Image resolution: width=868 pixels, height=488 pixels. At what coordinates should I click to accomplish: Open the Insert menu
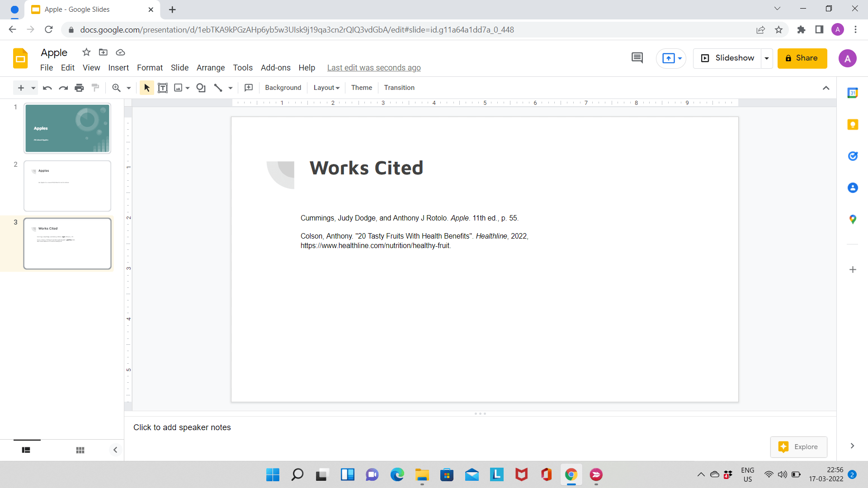pyautogui.click(x=118, y=67)
